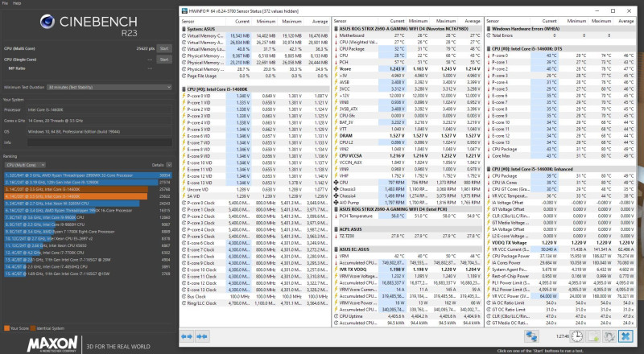Click the collapse columns arrows icon in HWiNFO
The width and height of the screenshot is (644, 354).
202,337
